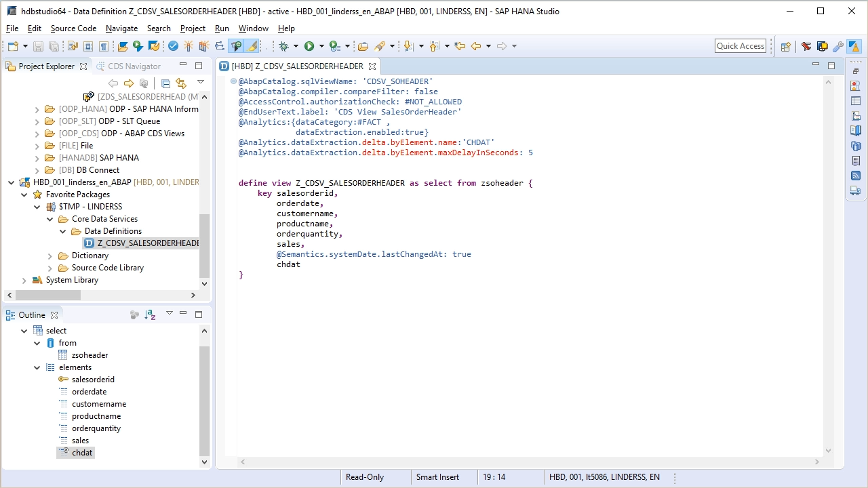Click the RSS feed icon in right trim
This screenshot has height=488, width=868.
pos(855,176)
